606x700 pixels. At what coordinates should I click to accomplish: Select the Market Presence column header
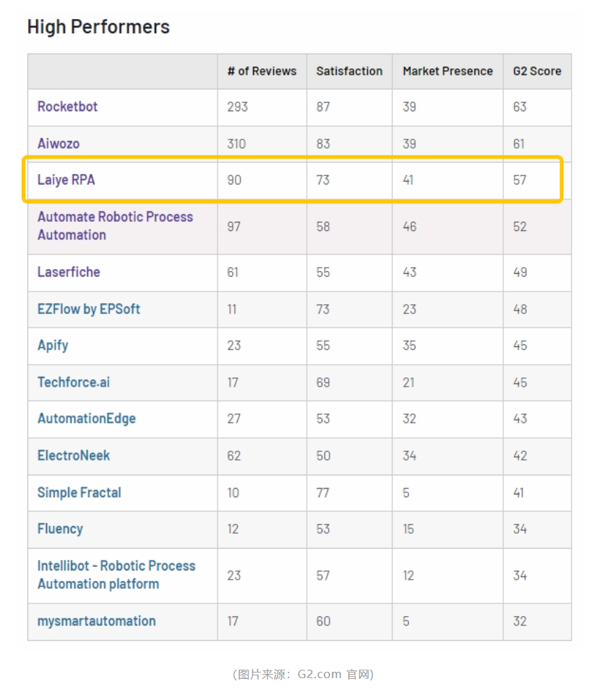pos(448,71)
